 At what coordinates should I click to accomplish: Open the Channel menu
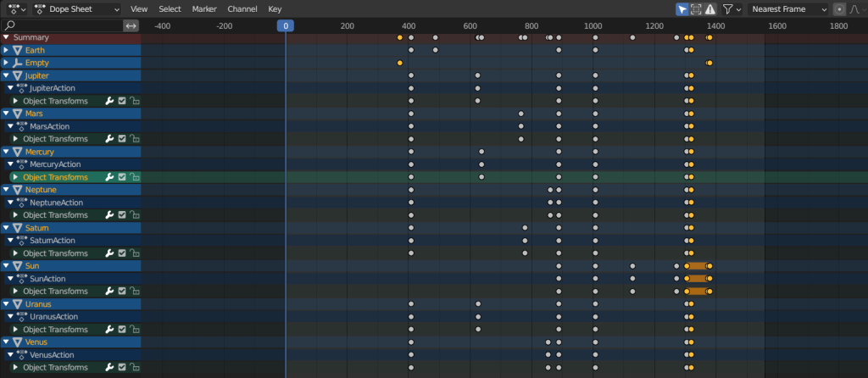point(242,8)
